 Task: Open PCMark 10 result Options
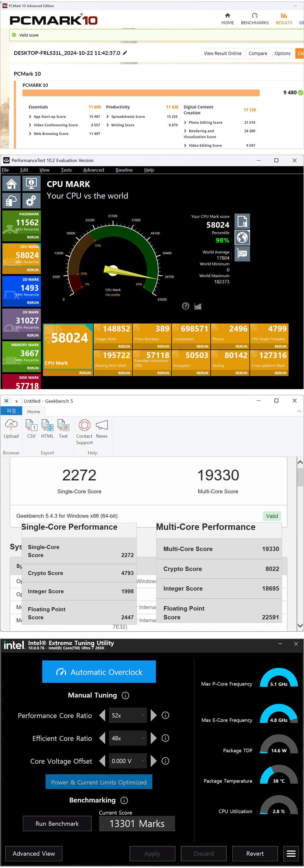tap(282, 53)
